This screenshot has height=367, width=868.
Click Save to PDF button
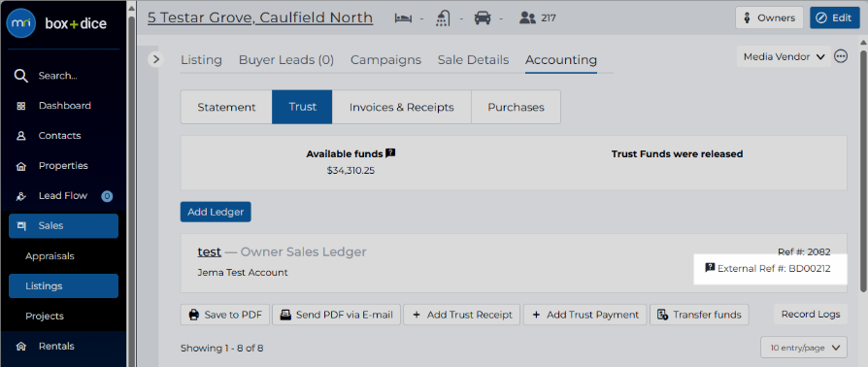(225, 315)
